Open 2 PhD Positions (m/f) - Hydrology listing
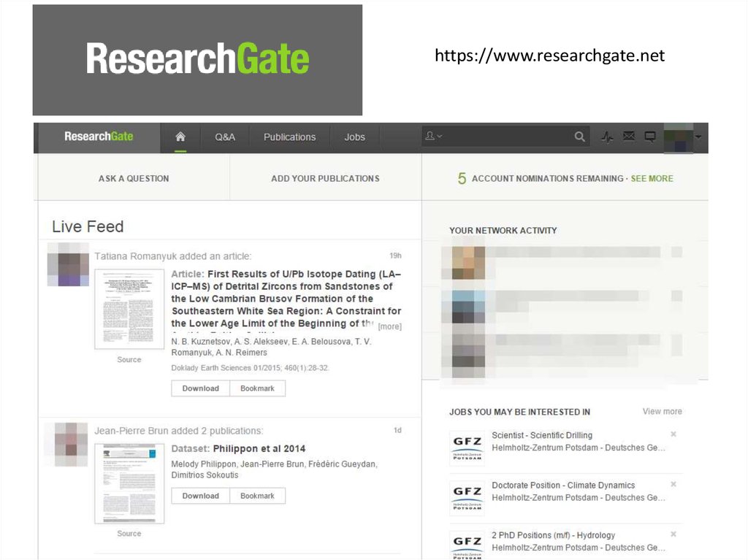 554,535
